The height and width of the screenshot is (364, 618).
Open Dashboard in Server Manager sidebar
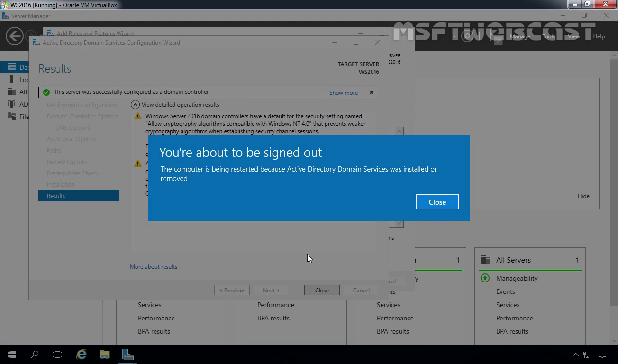coord(15,67)
